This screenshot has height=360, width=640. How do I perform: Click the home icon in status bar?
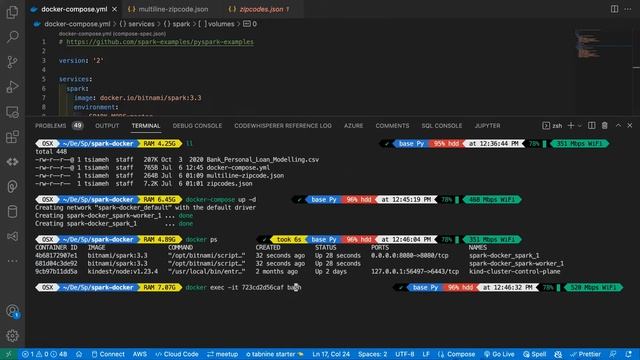tap(79, 354)
